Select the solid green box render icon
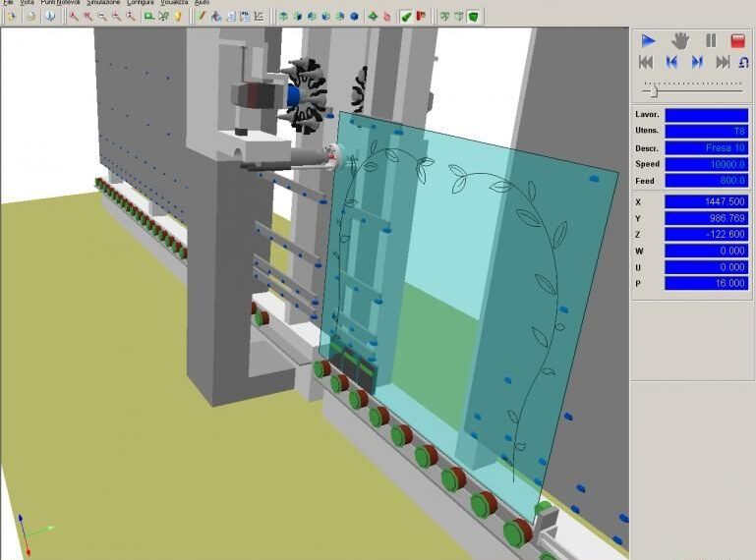756x560 pixels. [x=474, y=17]
